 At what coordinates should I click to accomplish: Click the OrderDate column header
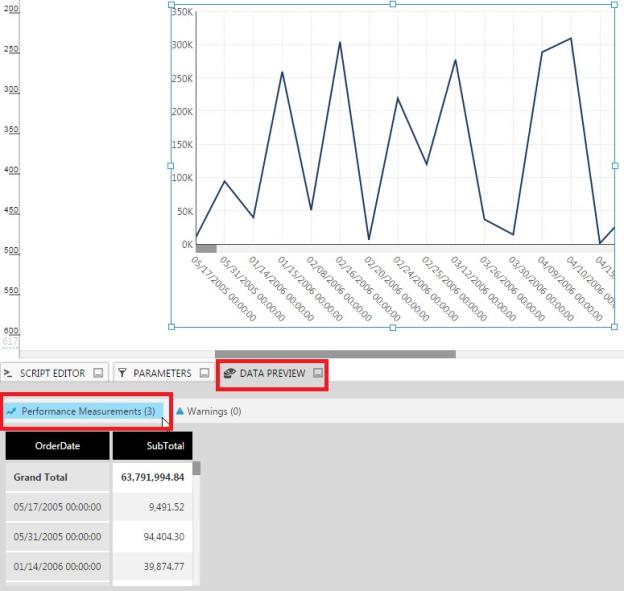(x=57, y=446)
